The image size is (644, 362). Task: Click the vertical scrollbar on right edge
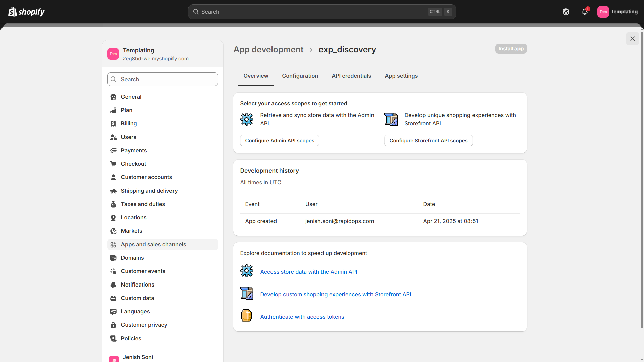[x=642, y=179]
